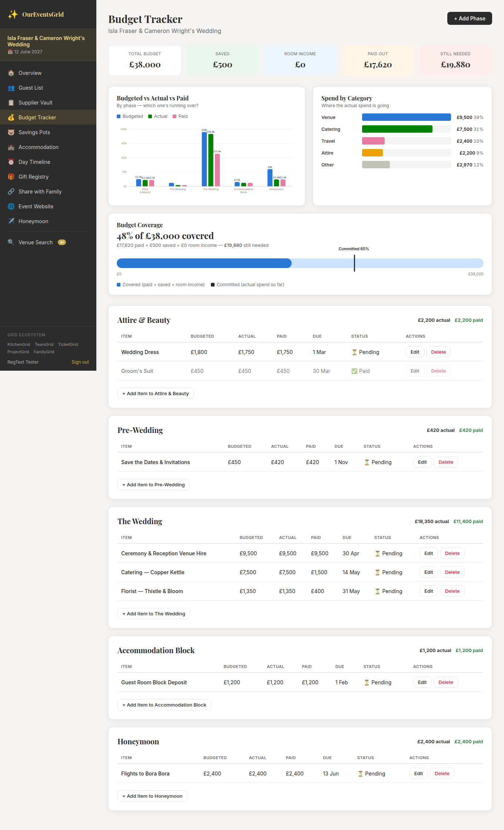The image size is (504, 830).
Task: Open the Supplier Vault section
Action: 48,103
